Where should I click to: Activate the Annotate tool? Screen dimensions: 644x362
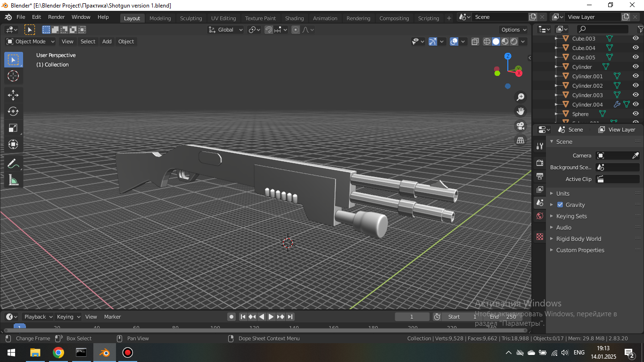click(13, 163)
